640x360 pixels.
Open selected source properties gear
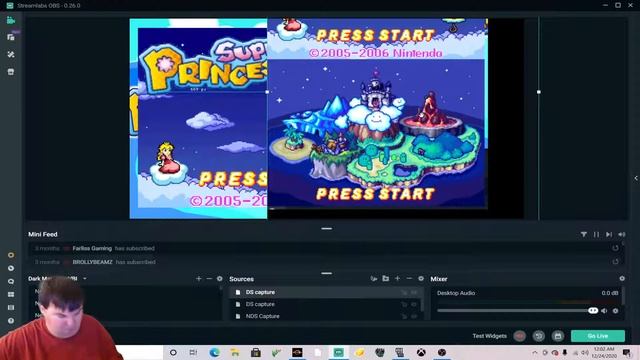(x=421, y=279)
